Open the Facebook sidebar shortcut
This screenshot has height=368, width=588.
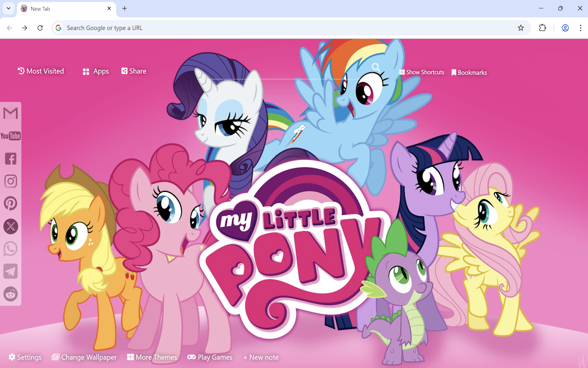coord(11,158)
